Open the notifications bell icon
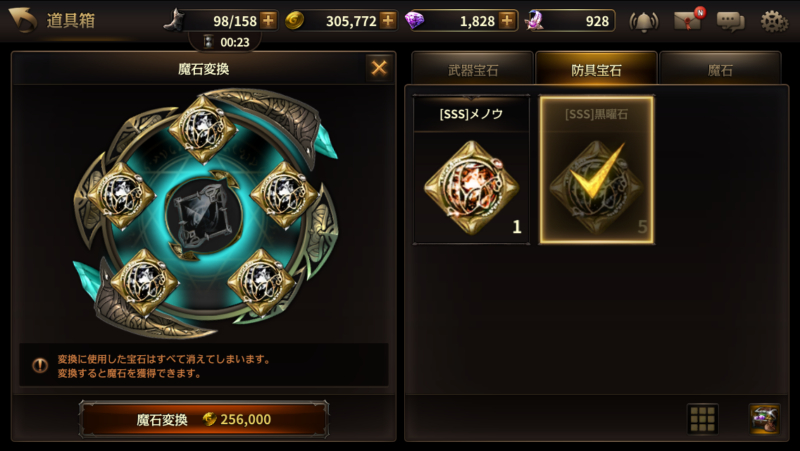This screenshot has height=451, width=800. pyautogui.click(x=644, y=21)
